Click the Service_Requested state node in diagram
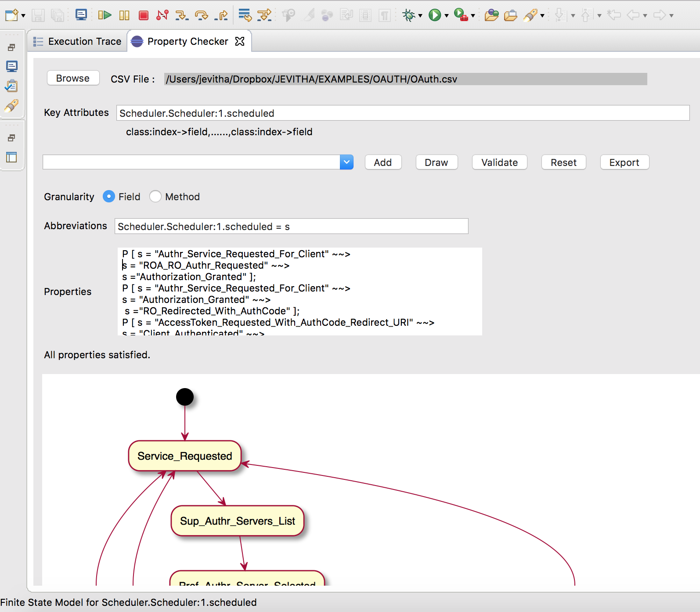 [185, 456]
